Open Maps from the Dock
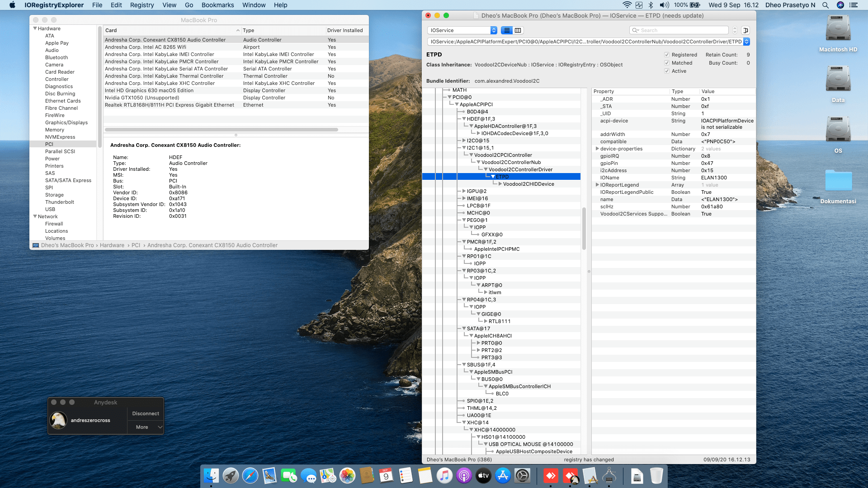The height and width of the screenshot is (488, 868). coord(328,475)
